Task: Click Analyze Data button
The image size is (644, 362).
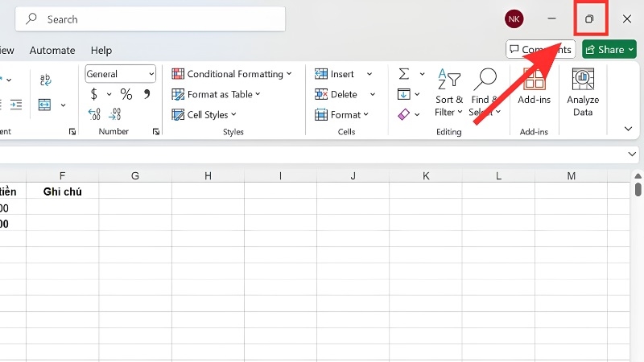Action: point(583,93)
